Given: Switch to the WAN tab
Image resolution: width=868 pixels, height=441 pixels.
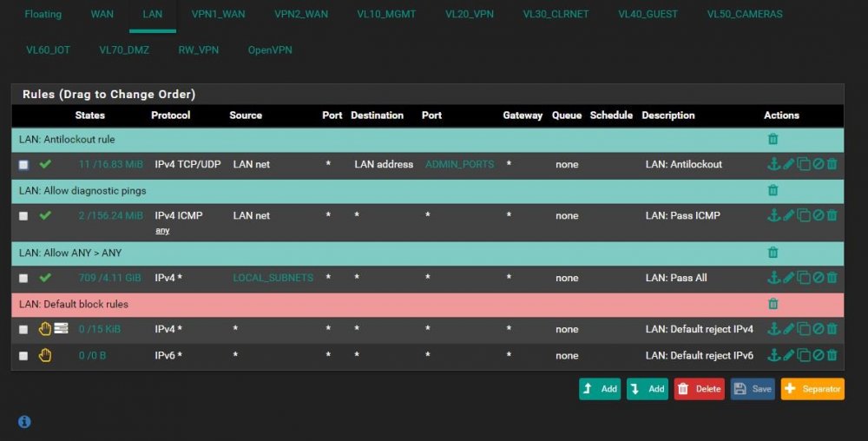Looking at the screenshot, I should coord(102,15).
